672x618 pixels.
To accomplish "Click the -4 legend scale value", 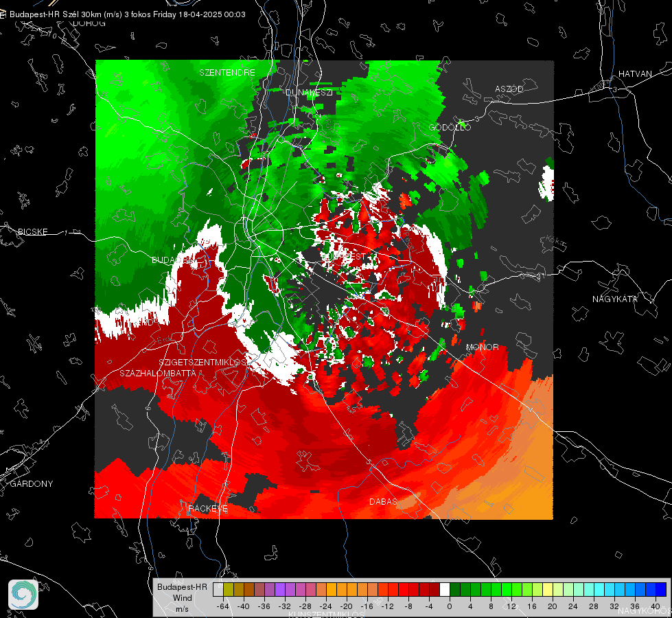I will [428, 606].
